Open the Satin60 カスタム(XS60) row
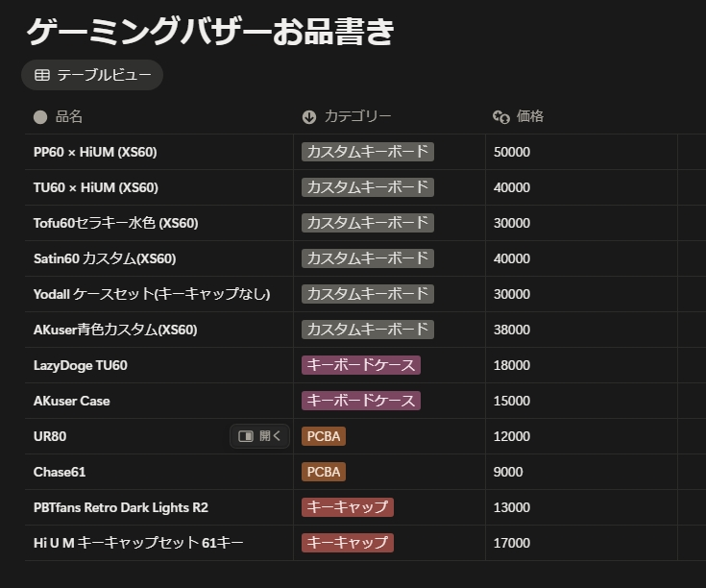The height and width of the screenshot is (588, 706). (x=105, y=258)
